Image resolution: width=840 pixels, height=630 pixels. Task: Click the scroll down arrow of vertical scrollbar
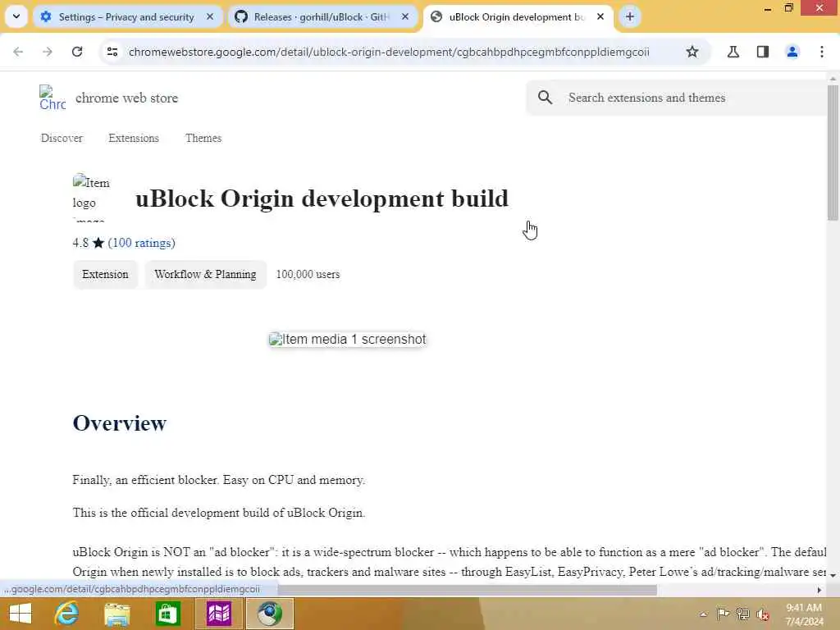[833, 575]
